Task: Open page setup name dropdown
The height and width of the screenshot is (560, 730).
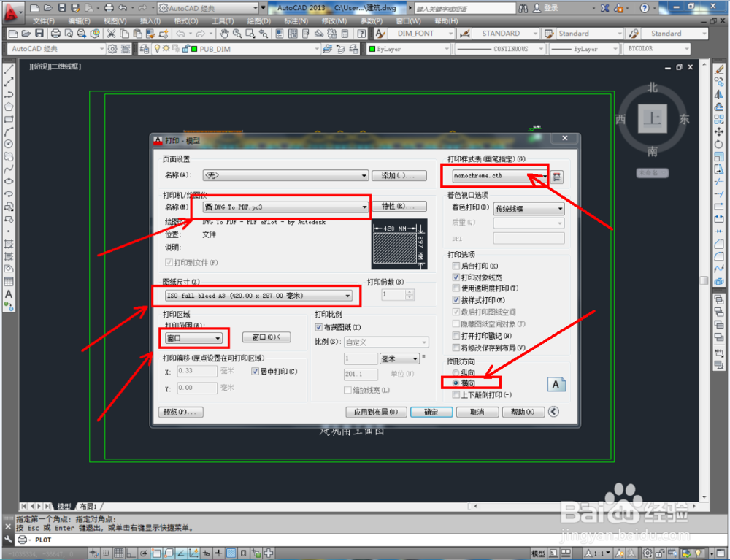Action: (285, 175)
